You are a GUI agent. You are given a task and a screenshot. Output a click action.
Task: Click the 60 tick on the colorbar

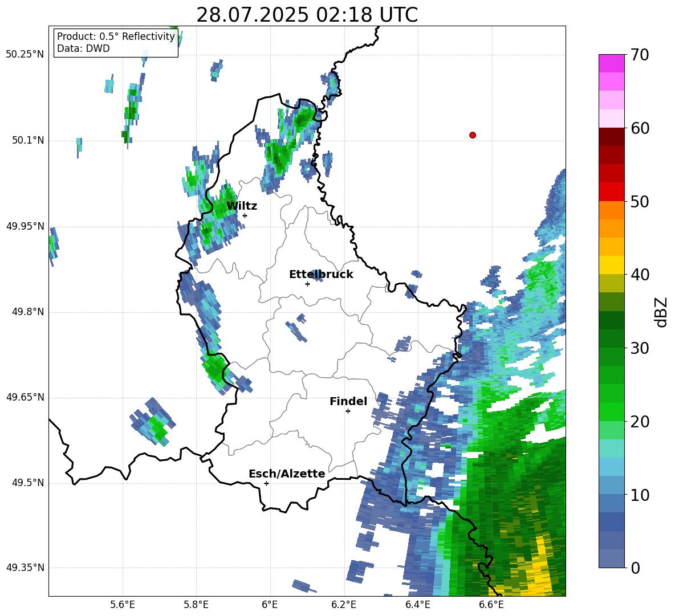tap(639, 128)
